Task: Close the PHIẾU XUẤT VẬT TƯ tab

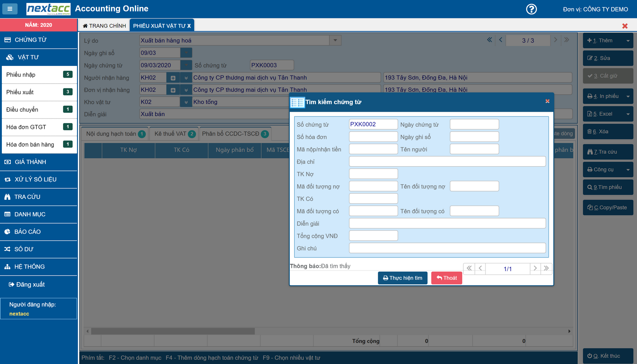Action: click(x=189, y=26)
